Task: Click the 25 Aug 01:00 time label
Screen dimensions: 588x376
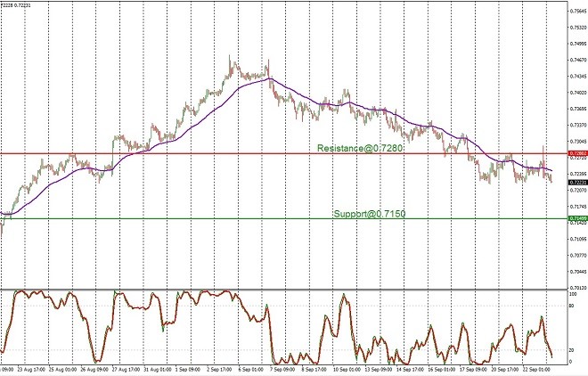Action: (62, 369)
